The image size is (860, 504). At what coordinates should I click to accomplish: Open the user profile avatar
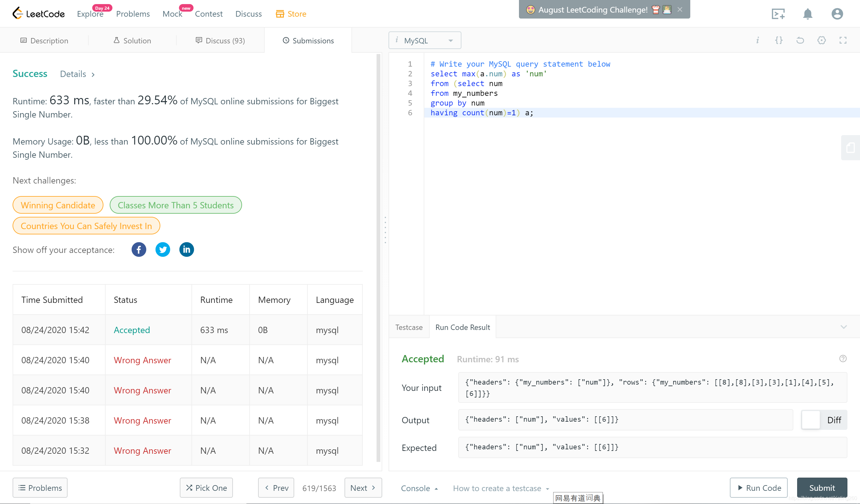pyautogui.click(x=837, y=14)
